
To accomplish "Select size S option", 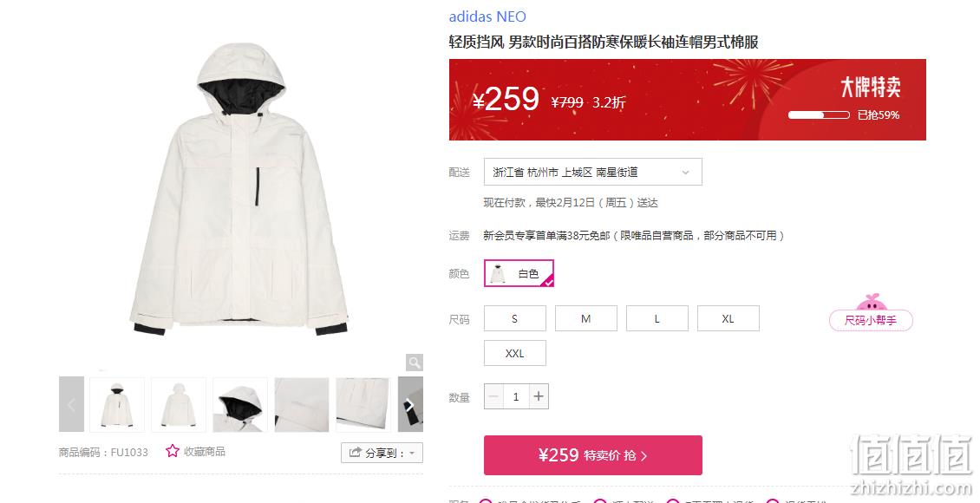I will pos(515,318).
